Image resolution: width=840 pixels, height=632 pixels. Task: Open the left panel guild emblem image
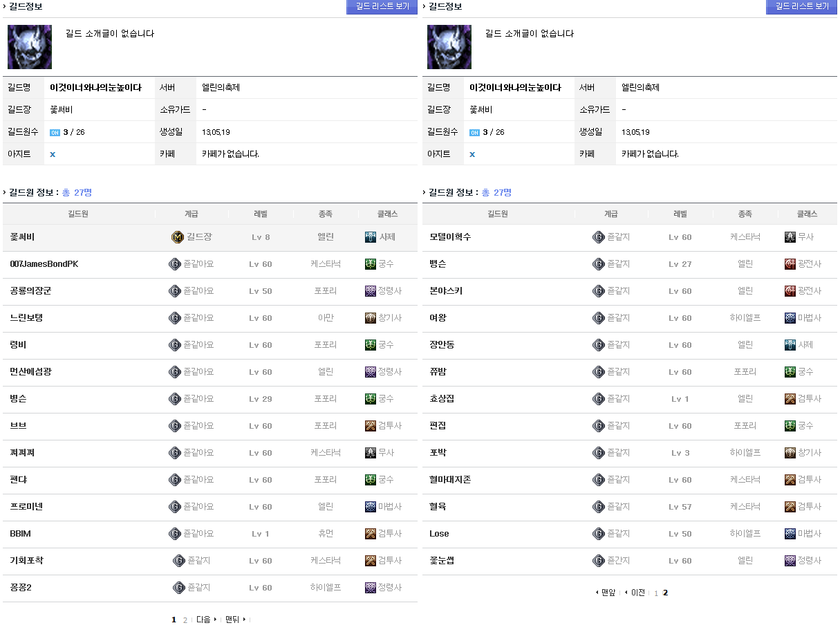pyautogui.click(x=30, y=47)
